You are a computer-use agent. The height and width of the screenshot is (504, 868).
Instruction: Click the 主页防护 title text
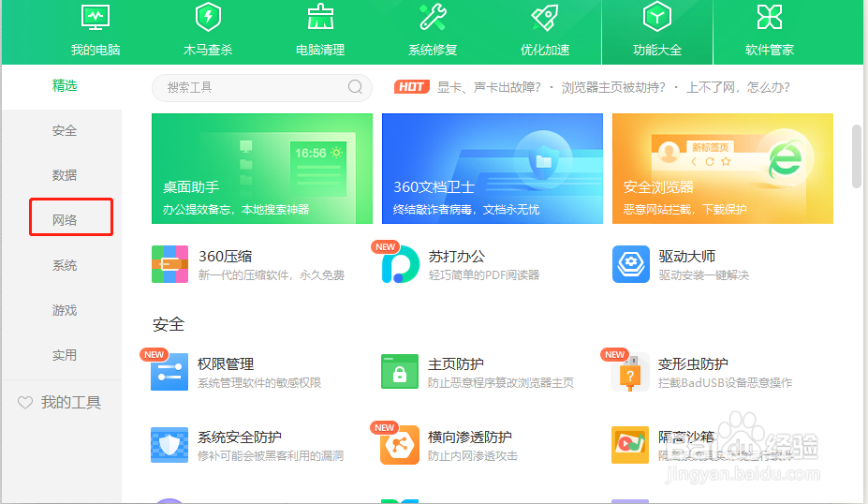tap(456, 363)
